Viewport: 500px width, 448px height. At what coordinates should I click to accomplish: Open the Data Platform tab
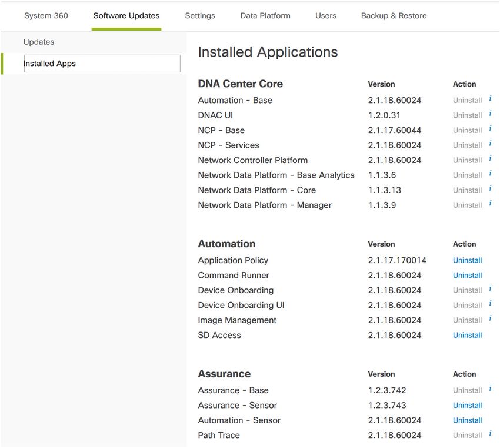coord(265,16)
